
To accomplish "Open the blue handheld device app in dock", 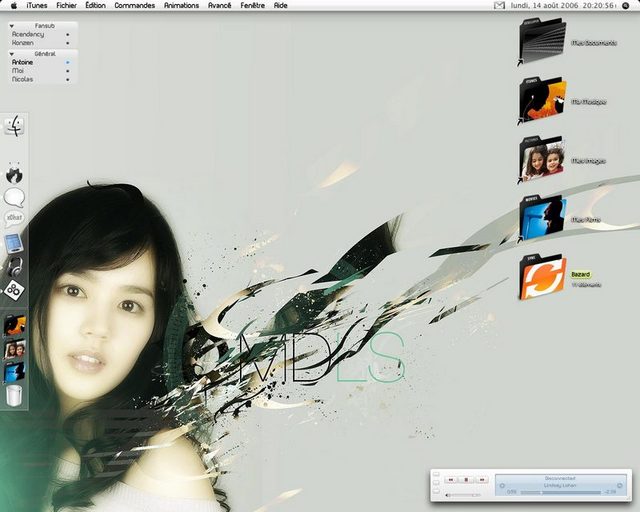I will pyautogui.click(x=14, y=243).
